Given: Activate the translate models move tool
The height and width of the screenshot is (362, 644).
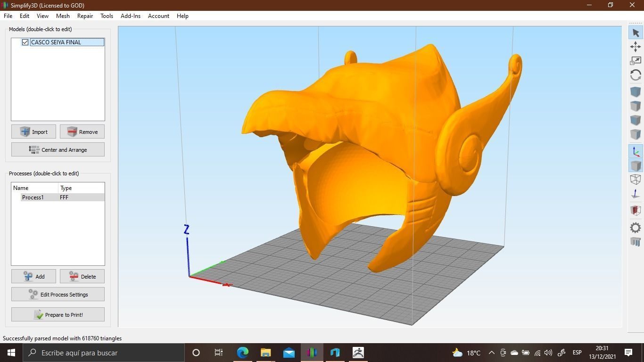Looking at the screenshot, I should click(x=636, y=46).
